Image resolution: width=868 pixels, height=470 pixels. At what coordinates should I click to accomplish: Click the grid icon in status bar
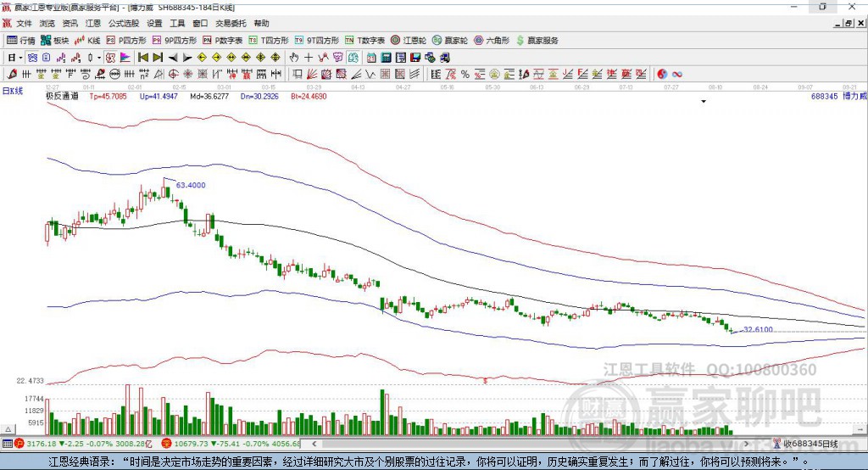(7, 444)
